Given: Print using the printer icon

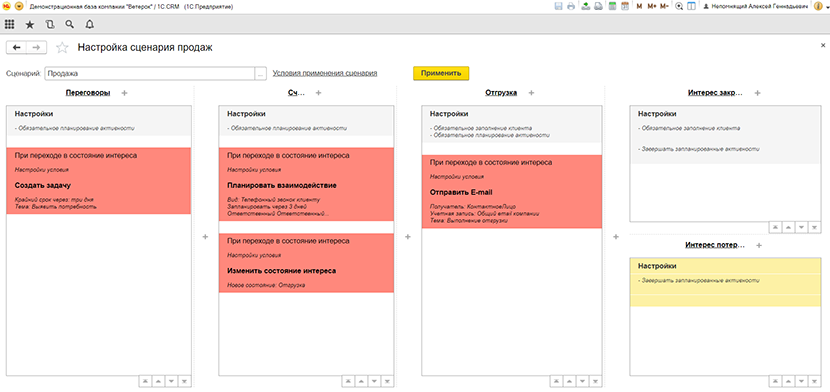Looking at the screenshot, I should [x=571, y=6].
